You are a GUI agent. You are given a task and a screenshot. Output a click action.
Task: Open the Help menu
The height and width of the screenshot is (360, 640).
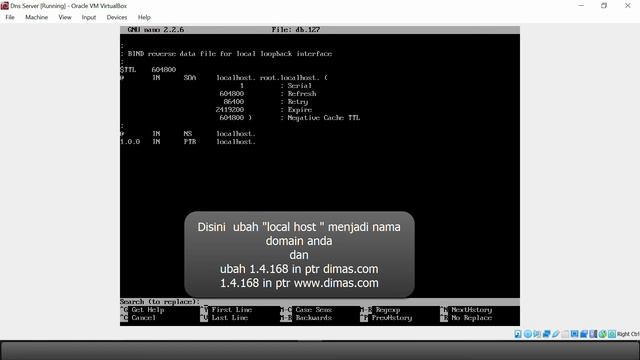[144, 17]
